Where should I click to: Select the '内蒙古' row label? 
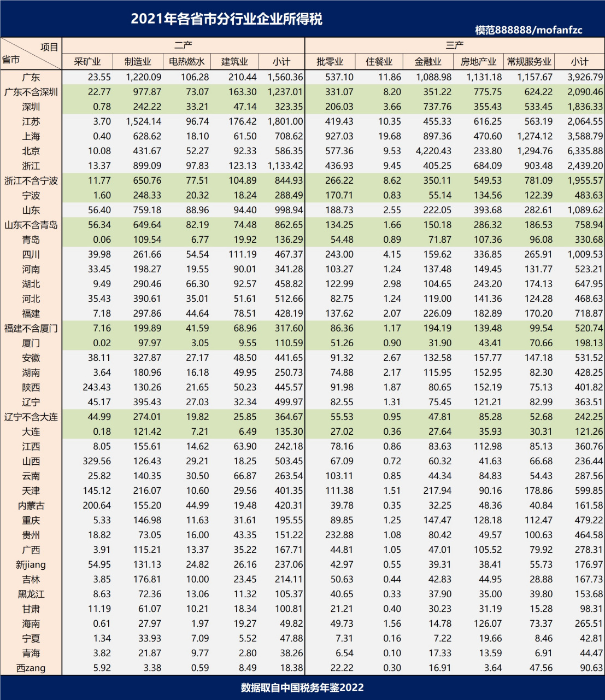coord(31,505)
